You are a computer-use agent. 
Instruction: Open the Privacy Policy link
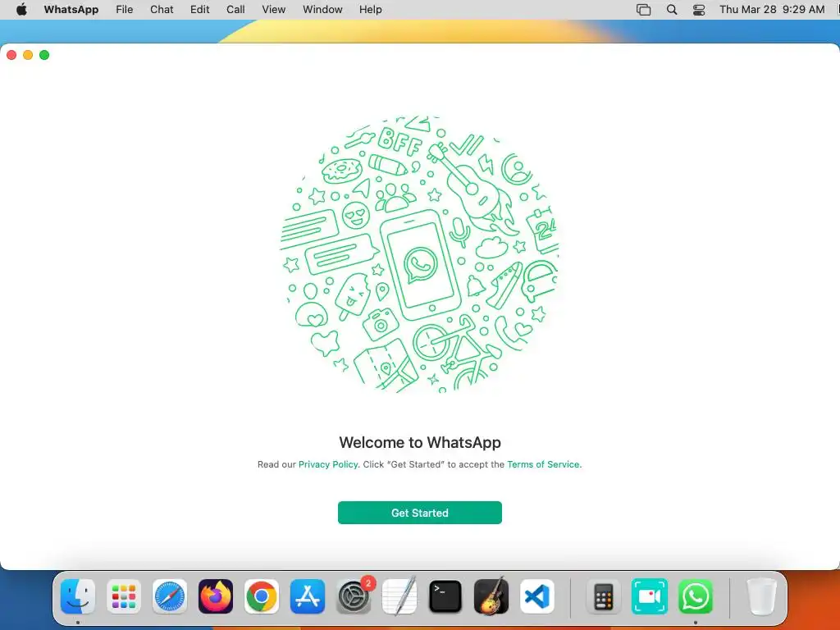tap(328, 464)
